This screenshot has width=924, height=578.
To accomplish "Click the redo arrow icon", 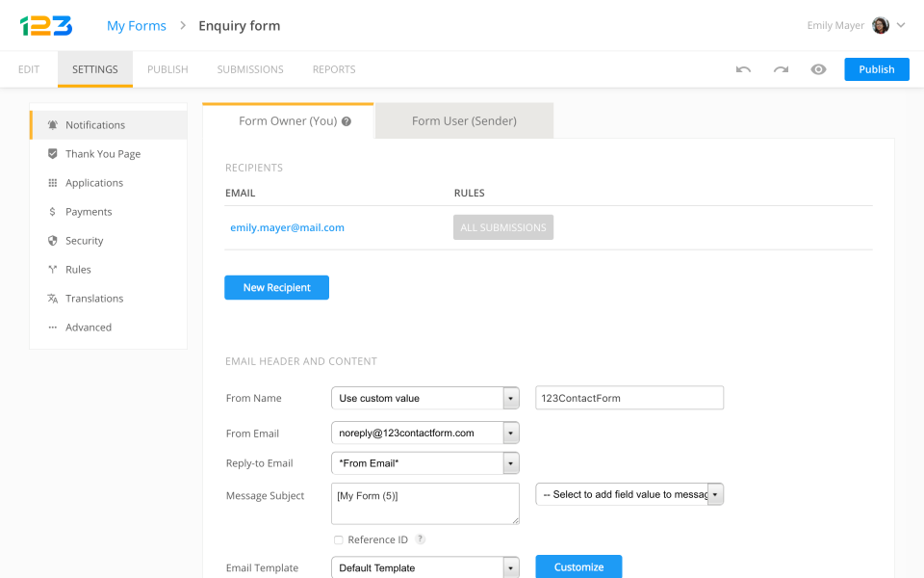I will point(781,69).
